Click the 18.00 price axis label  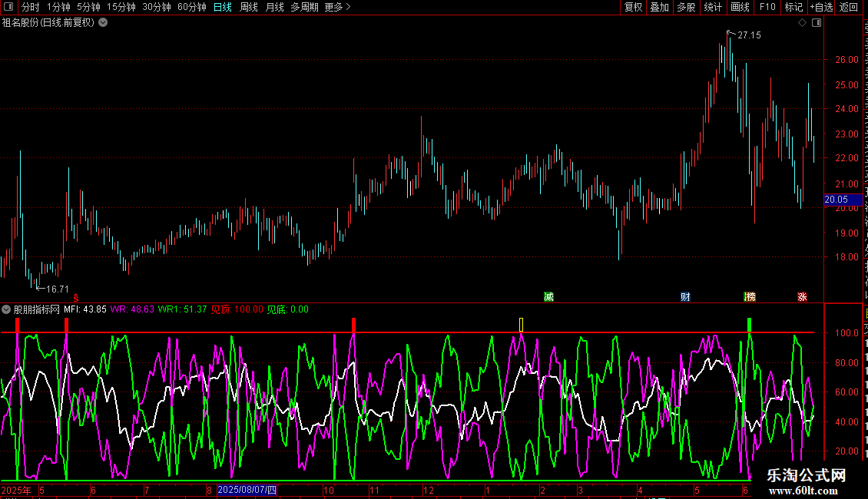tap(846, 256)
